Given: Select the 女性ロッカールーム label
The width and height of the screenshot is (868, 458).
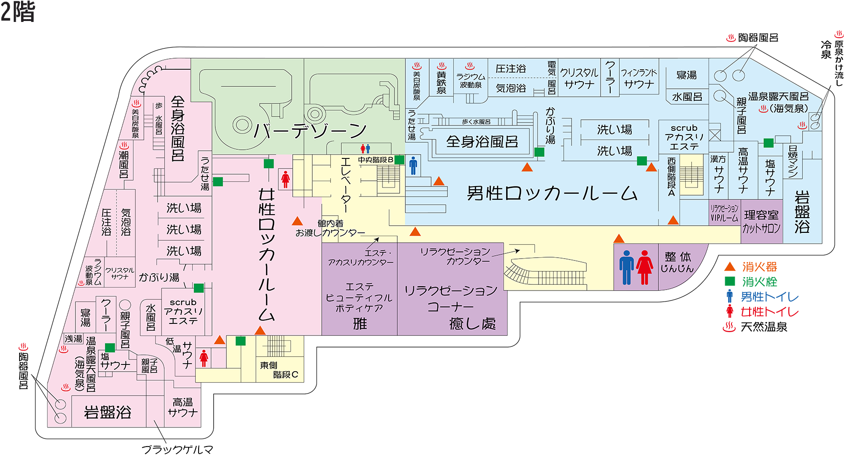Looking at the screenshot, I should pyautogui.click(x=266, y=254).
